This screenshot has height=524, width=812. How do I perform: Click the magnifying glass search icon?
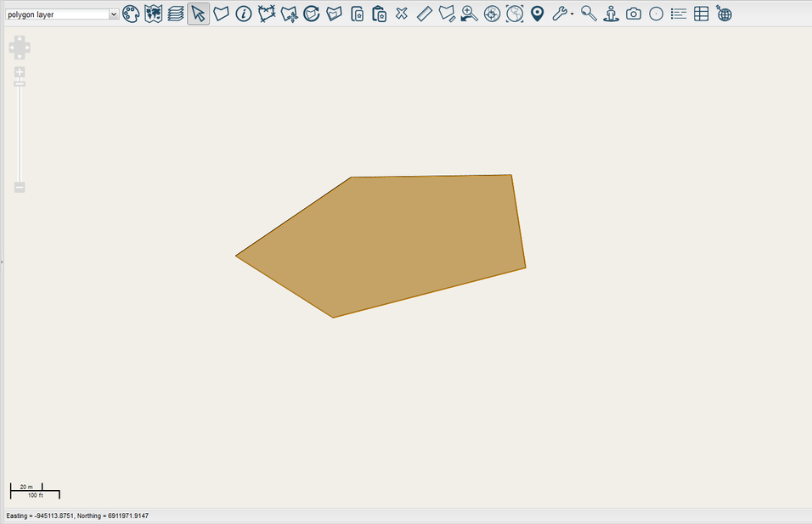[589, 14]
